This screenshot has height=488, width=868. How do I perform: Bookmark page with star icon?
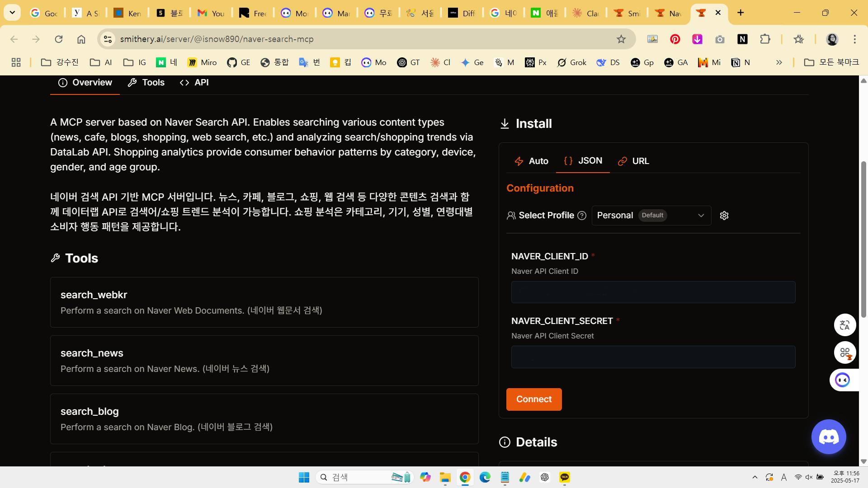coord(621,39)
